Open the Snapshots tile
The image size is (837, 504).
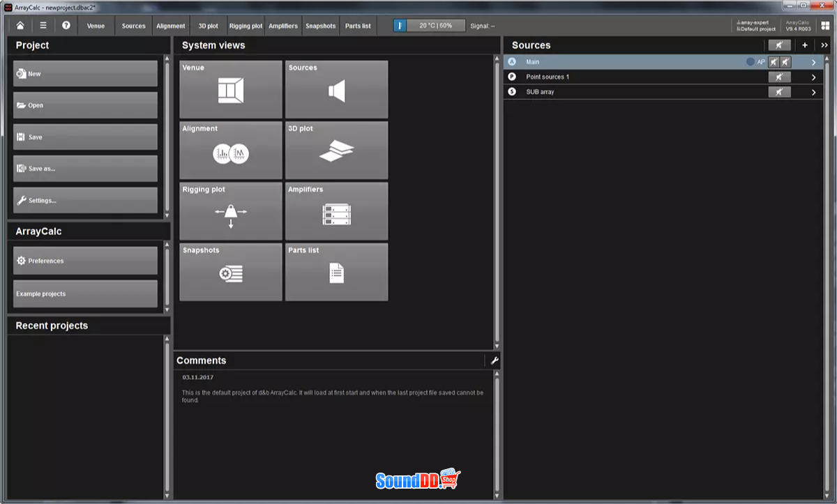(231, 272)
